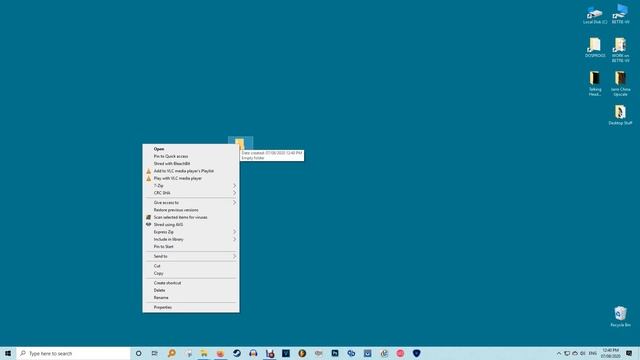This screenshot has height=360, width=640.
Task: Choose Delete in the context menu
Action: click(x=191, y=290)
